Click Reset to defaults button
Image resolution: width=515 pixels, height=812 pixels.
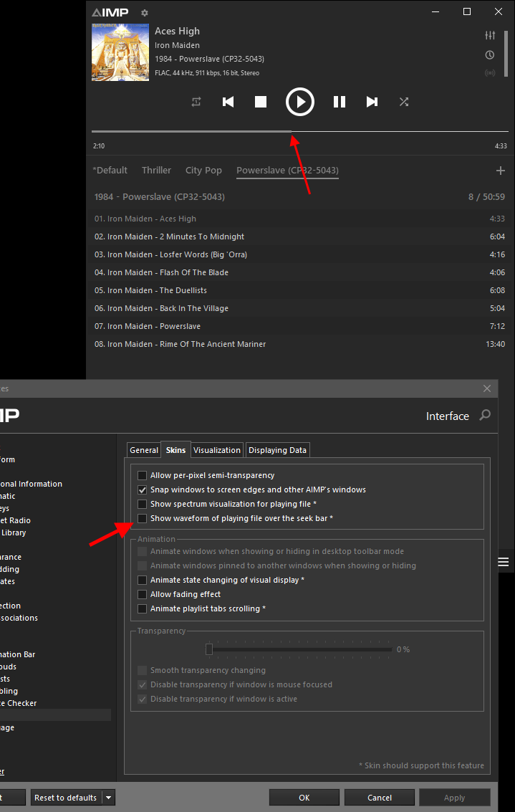(x=66, y=798)
